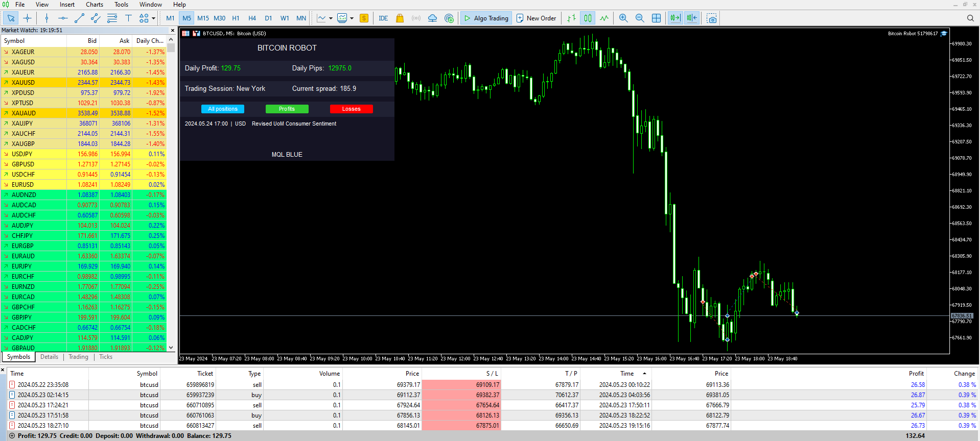Activate the crosshair tool
980x441 pixels.
[x=28, y=18]
